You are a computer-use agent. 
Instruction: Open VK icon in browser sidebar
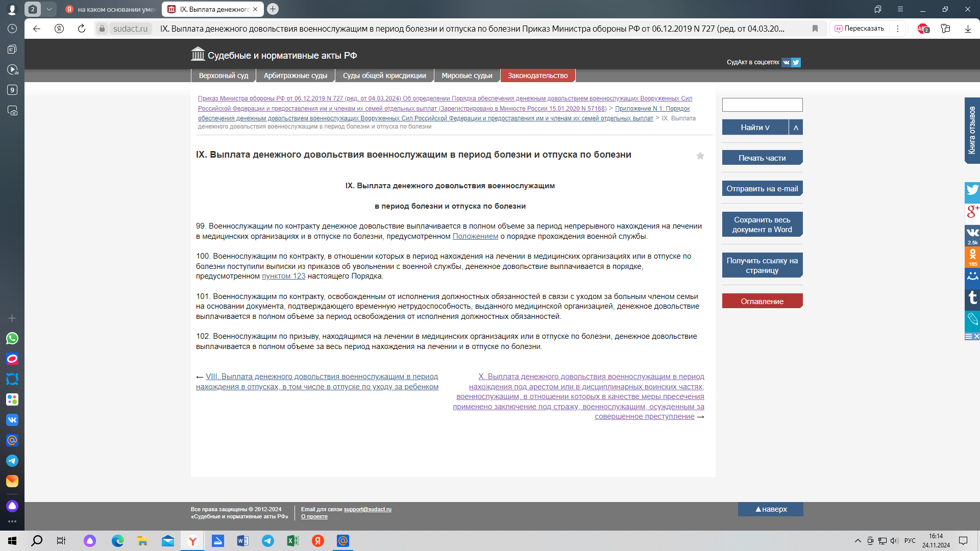(12, 420)
